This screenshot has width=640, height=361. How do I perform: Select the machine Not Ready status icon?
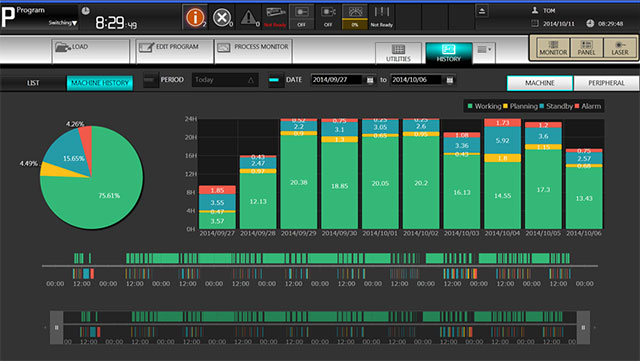275,18
